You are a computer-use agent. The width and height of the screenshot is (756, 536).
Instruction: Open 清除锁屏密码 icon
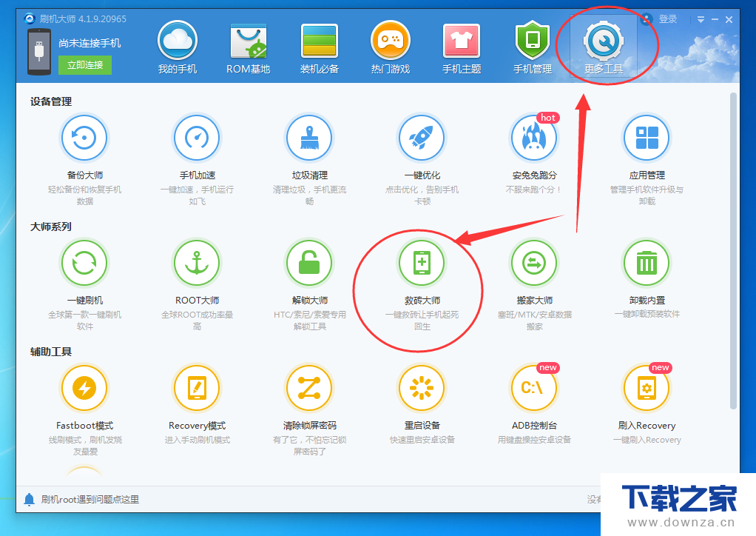click(309, 389)
